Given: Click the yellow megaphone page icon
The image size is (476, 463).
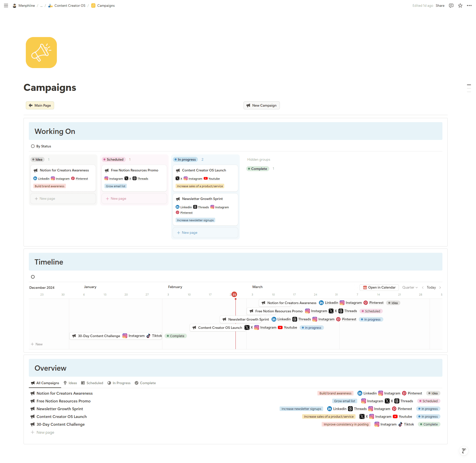Looking at the screenshot, I should pos(41,53).
